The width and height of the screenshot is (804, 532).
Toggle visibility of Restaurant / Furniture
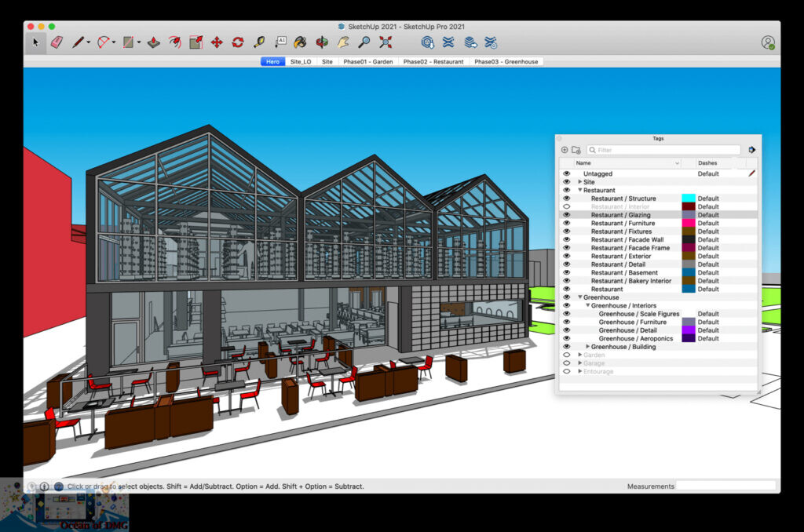coord(567,223)
